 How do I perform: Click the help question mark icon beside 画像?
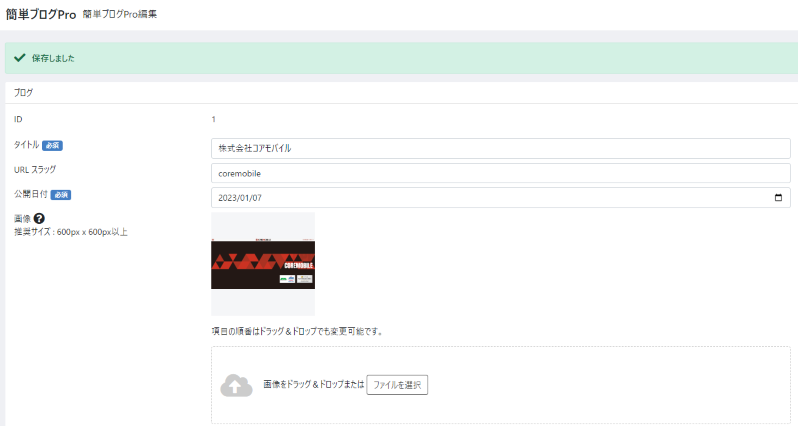pos(39,218)
